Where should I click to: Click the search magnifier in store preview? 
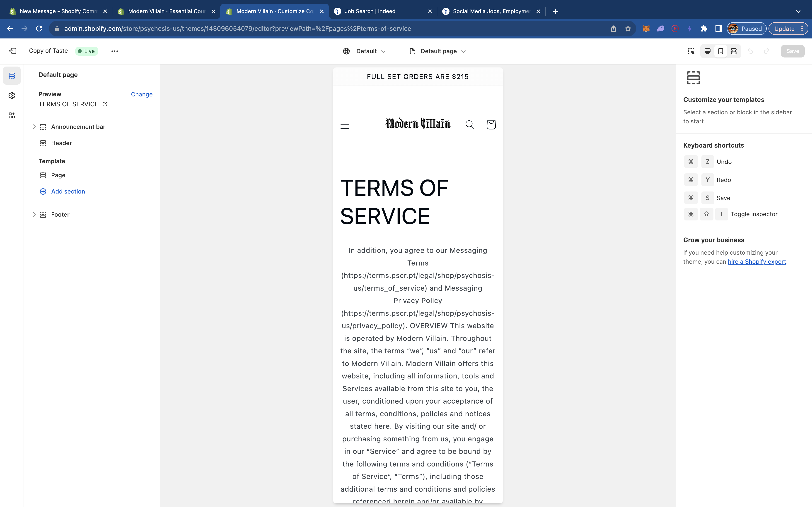click(470, 125)
